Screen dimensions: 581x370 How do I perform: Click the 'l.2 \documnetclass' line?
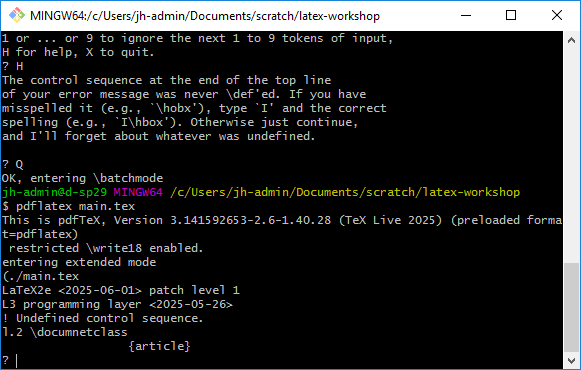pos(65,332)
